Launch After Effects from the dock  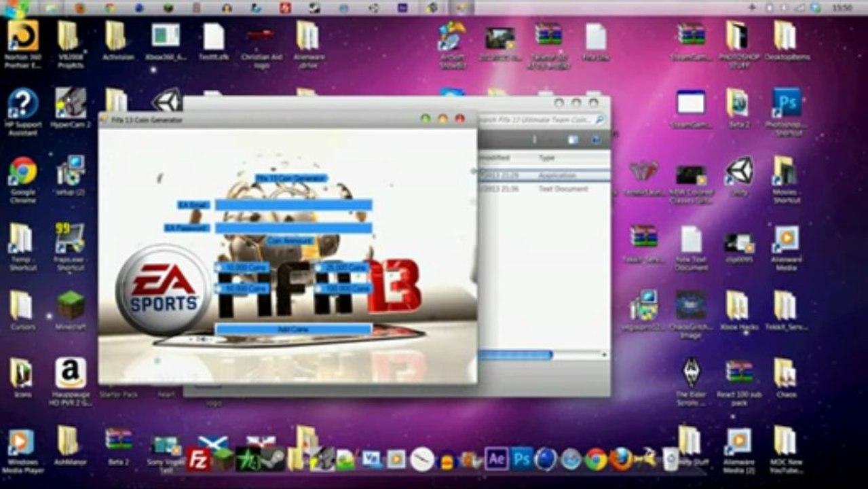click(496, 459)
